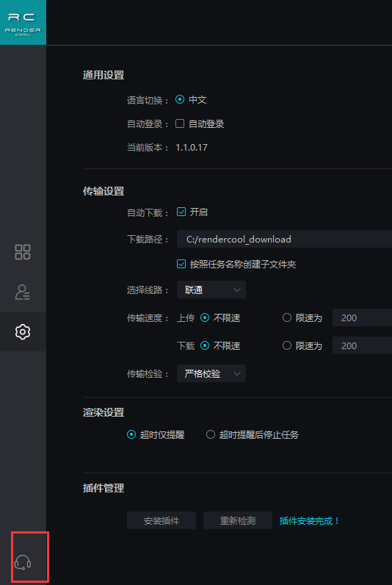
Task: Select upload 限速为 radio button
Action: 287,318
